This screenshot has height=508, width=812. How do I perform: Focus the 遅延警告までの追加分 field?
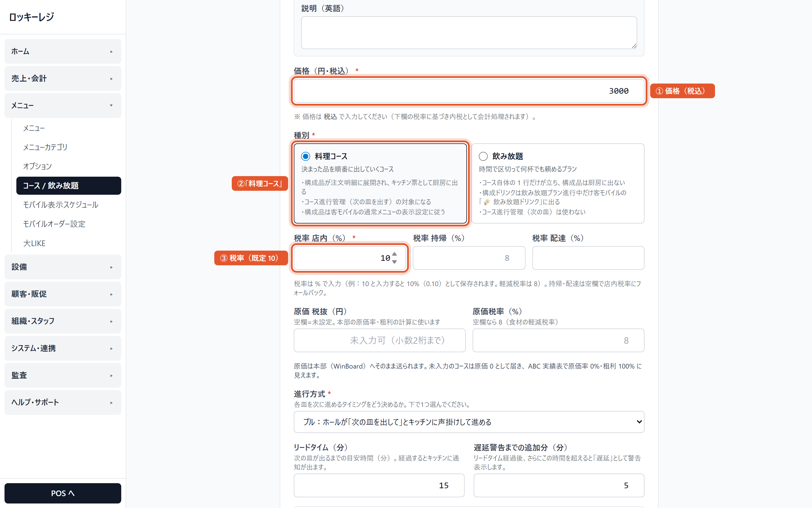point(559,485)
